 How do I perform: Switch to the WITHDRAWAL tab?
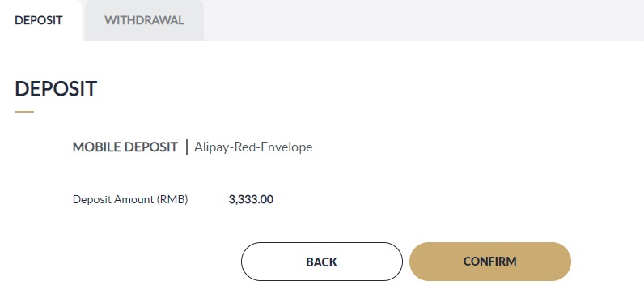144,20
